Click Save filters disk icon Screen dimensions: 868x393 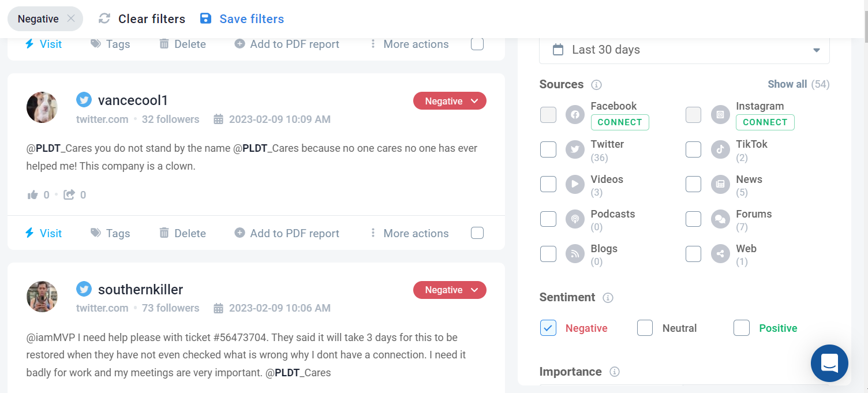[x=205, y=18]
